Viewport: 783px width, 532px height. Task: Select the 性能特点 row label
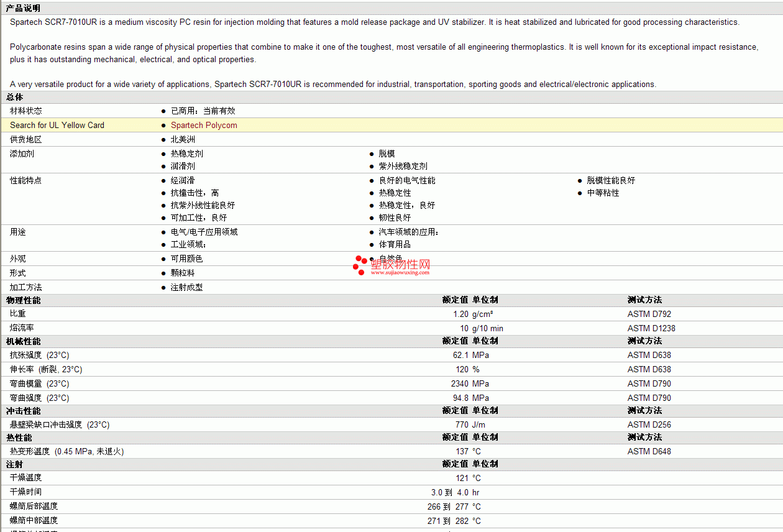(26, 180)
